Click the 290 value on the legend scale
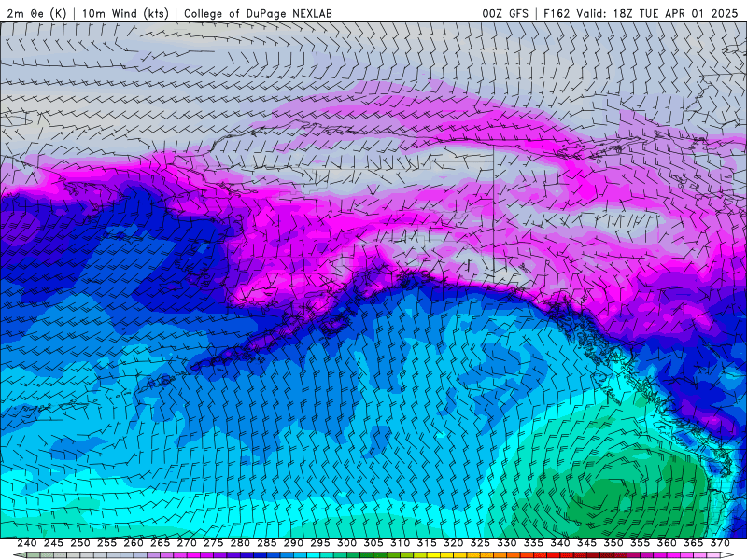This screenshot has height=560, width=747. [x=293, y=543]
